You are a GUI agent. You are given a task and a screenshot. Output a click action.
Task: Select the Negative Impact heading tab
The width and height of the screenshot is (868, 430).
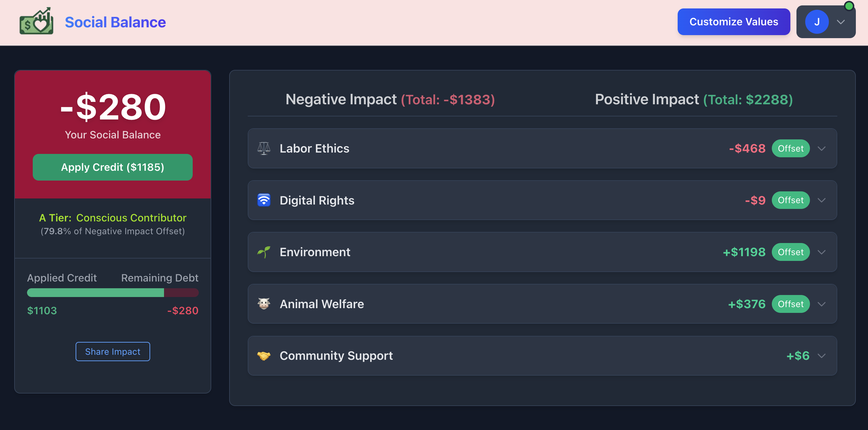point(390,100)
